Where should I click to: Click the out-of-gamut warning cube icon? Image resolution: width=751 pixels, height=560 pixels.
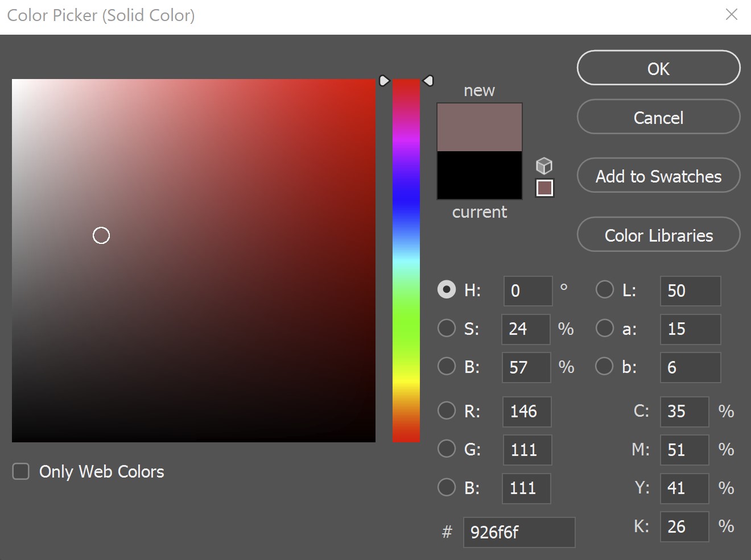[544, 166]
